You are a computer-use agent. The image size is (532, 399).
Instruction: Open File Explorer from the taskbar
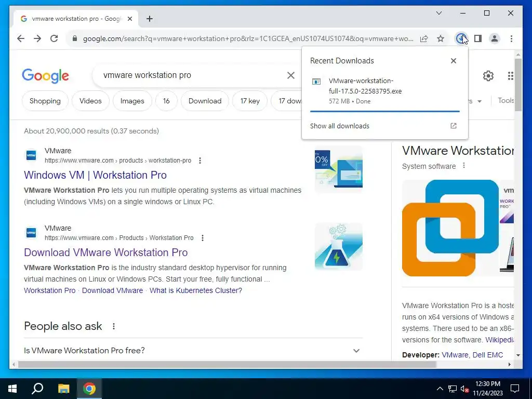pyautogui.click(x=63, y=389)
